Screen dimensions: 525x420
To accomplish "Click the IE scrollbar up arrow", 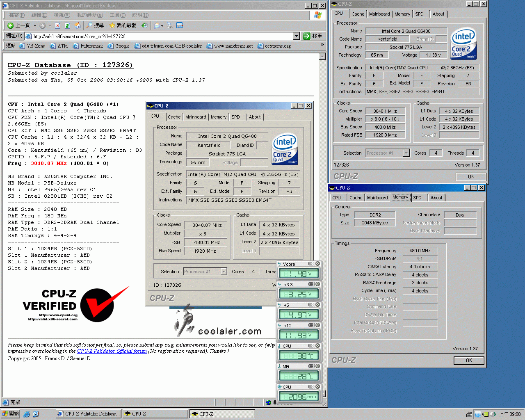I will (x=322, y=57).
